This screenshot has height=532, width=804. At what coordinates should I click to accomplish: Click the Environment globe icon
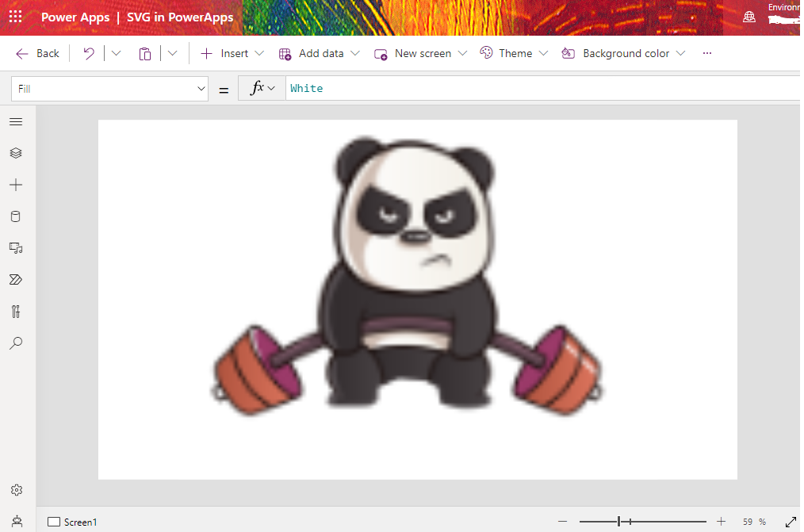pos(749,17)
